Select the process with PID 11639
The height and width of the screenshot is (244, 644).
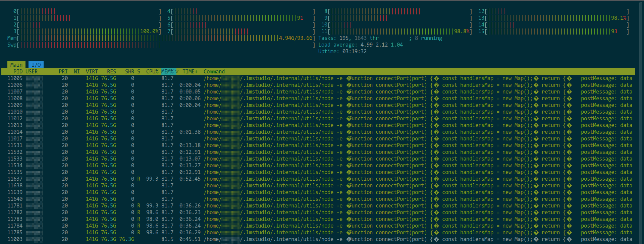pos(318,192)
